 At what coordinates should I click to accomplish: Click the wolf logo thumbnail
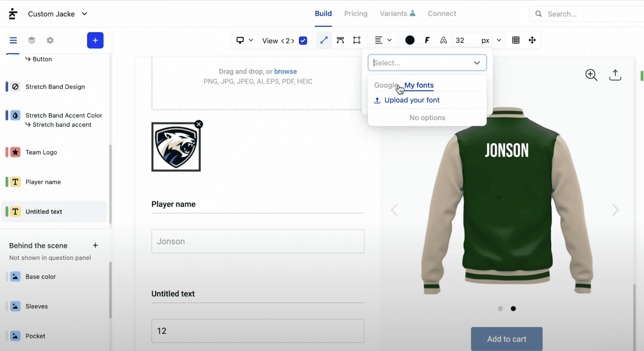pyautogui.click(x=176, y=147)
